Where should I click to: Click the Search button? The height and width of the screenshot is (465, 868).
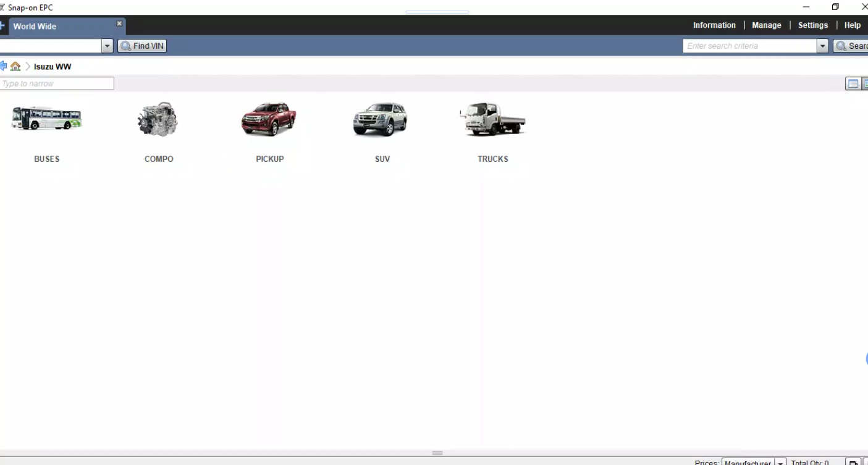[851, 46]
